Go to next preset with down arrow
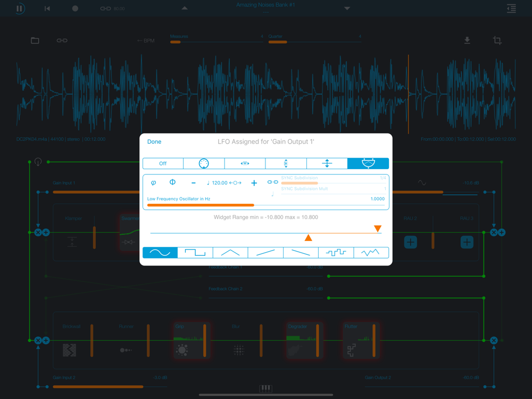The image size is (532, 399). [347, 8]
